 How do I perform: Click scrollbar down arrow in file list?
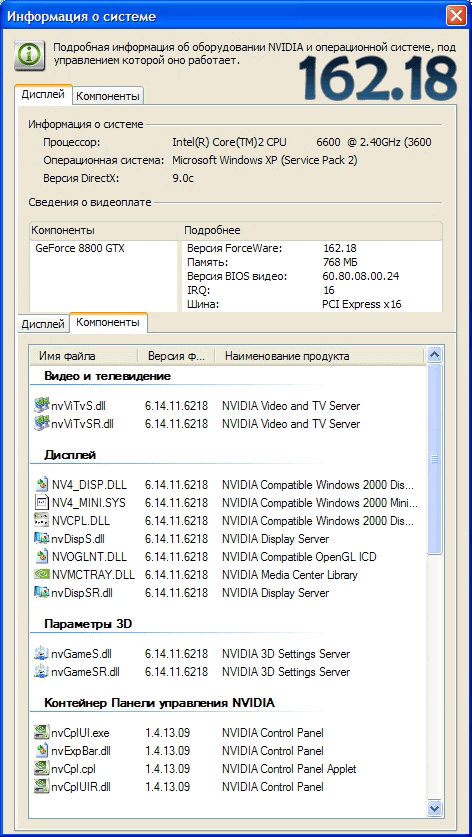(435, 808)
